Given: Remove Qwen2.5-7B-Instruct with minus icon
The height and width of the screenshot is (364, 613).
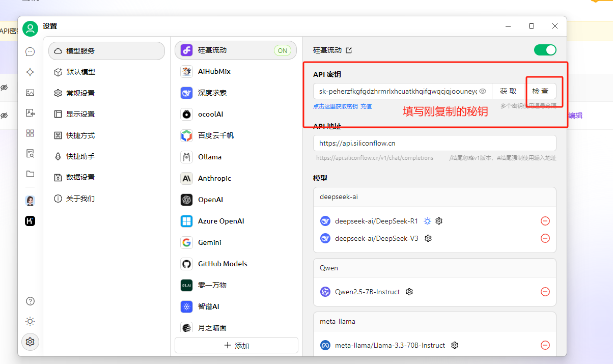Looking at the screenshot, I should point(545,292).
